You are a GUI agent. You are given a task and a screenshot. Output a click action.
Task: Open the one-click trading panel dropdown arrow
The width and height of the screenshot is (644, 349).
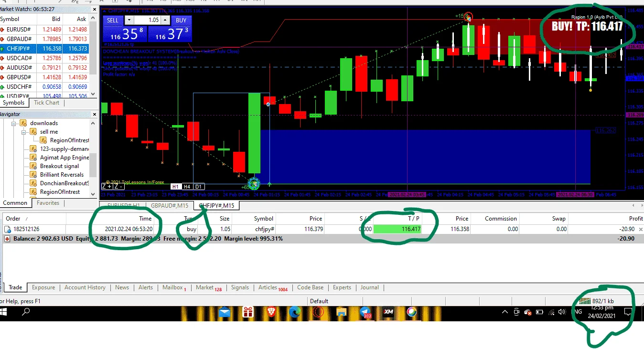coord(129,20)
